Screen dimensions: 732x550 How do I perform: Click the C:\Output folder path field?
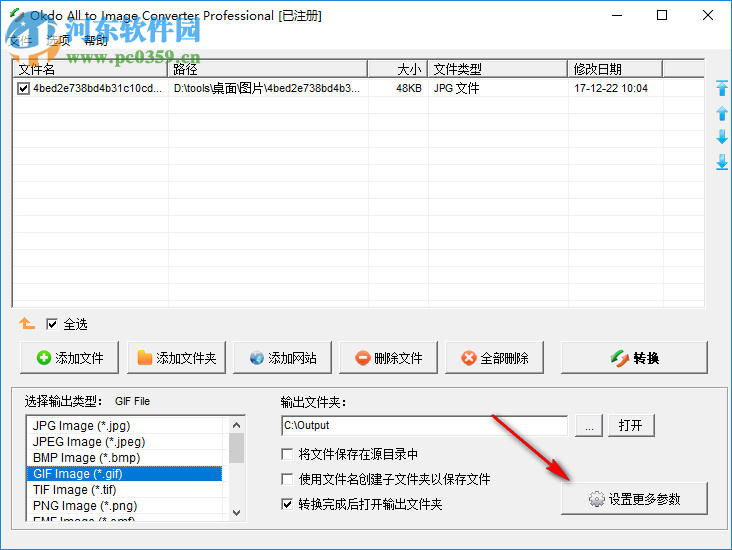[x=424, y=425]
